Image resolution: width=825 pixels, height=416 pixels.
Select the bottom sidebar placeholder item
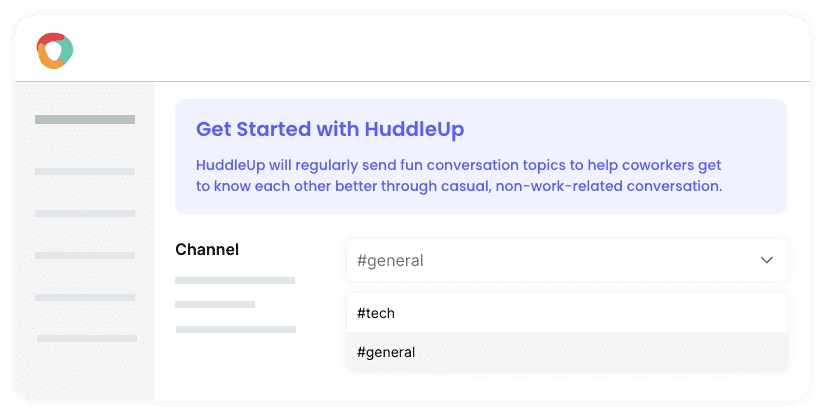click(x=85, y=339)
